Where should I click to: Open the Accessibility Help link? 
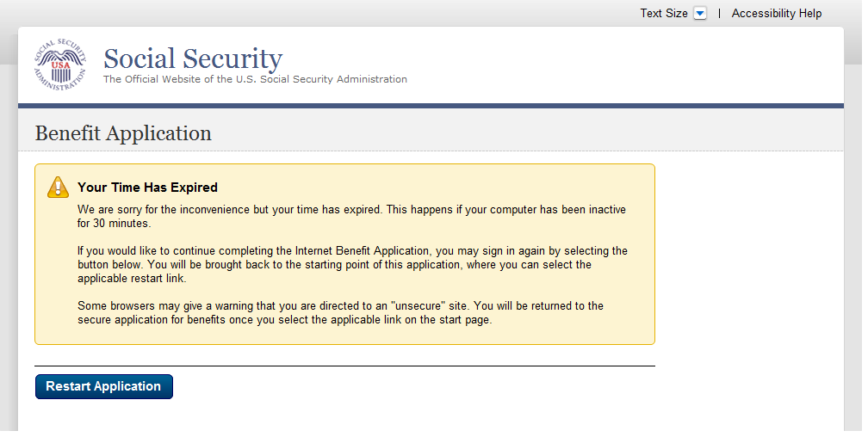click(776, 14)
